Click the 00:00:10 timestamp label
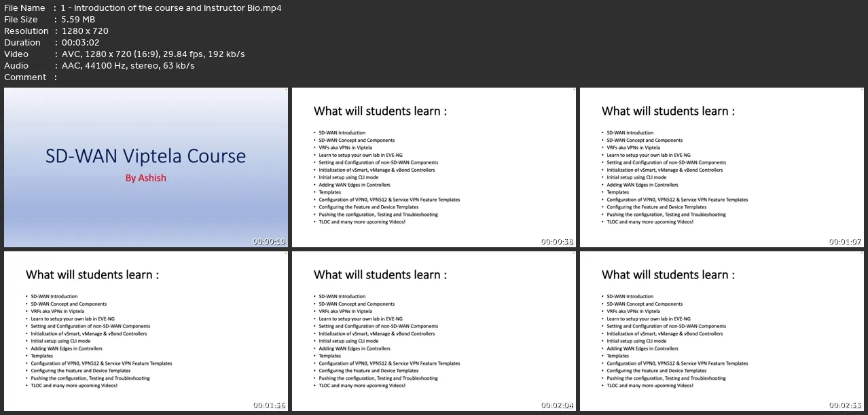868x415 pixels. point(270,242)
